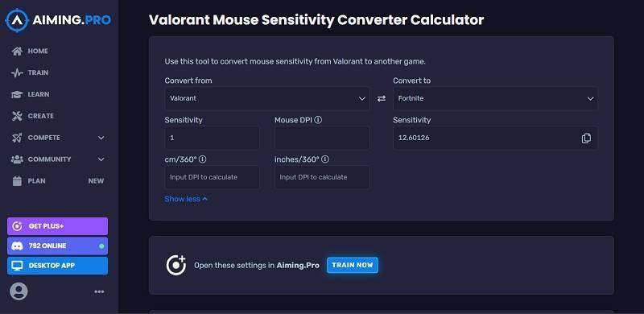Collapse options with Show less
The width and height of the screenshot is (644, 314).
point(186,199)
